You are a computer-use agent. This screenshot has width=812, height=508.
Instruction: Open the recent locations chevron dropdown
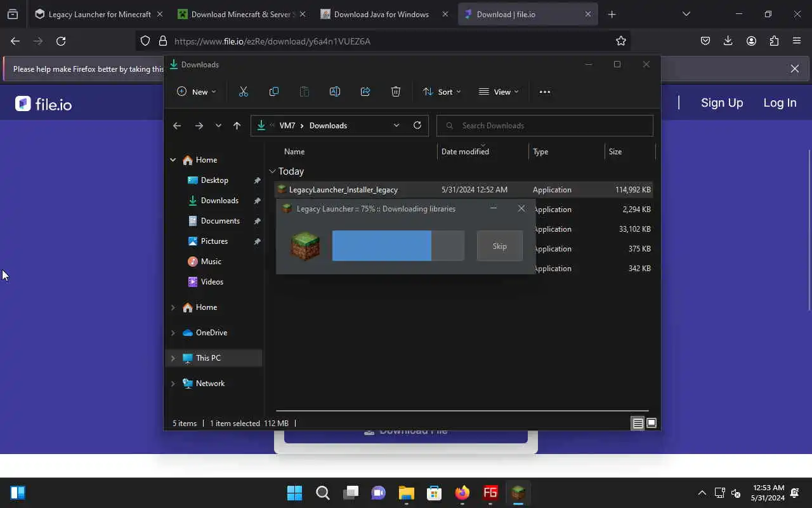pyautogui.click(x=218, y=126)
